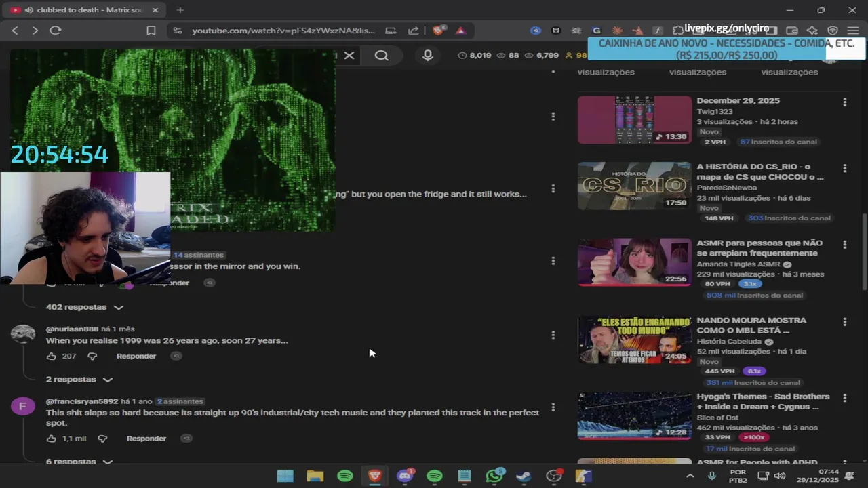Open the Counter-Strike taskbar icon
This screenshot has width=868, height=488.
(583, 476)
